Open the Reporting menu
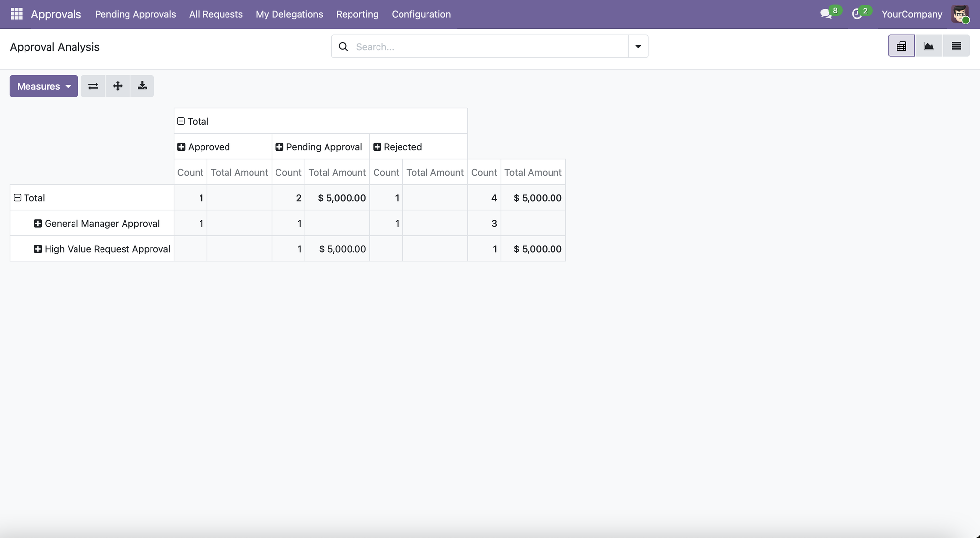 (357, 14)
